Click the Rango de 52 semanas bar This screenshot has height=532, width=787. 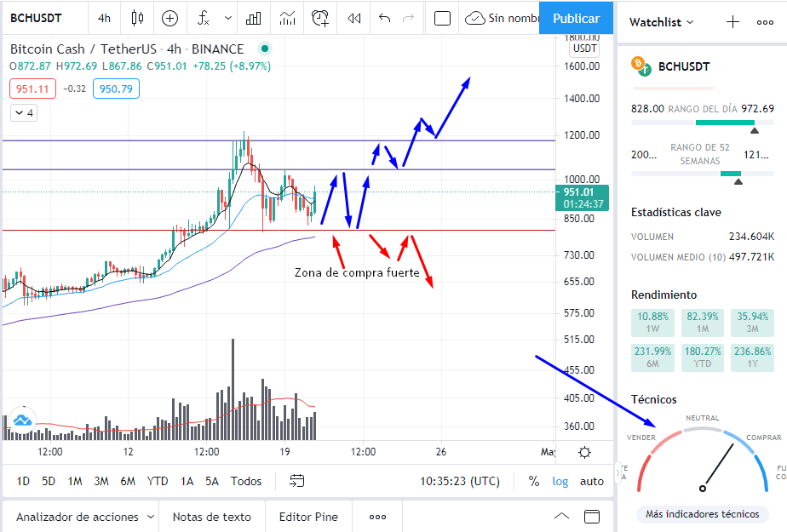pyautogui.click(x=702, y=174)
